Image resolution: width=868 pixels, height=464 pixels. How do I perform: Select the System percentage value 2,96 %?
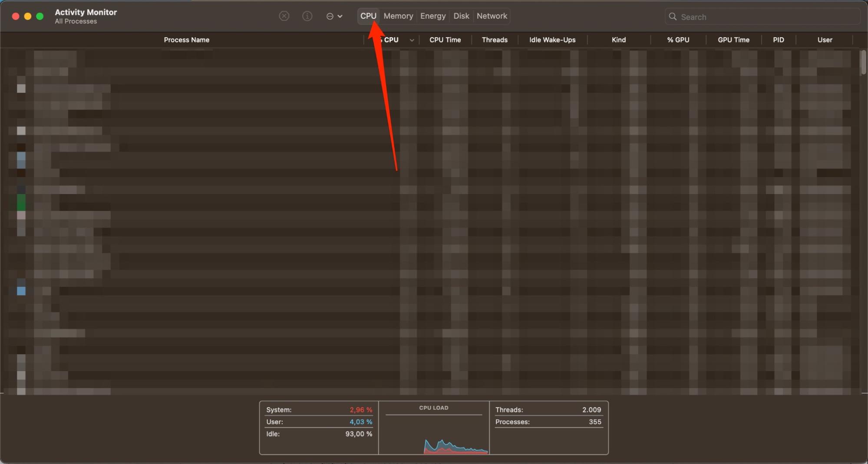pos(361,410)
